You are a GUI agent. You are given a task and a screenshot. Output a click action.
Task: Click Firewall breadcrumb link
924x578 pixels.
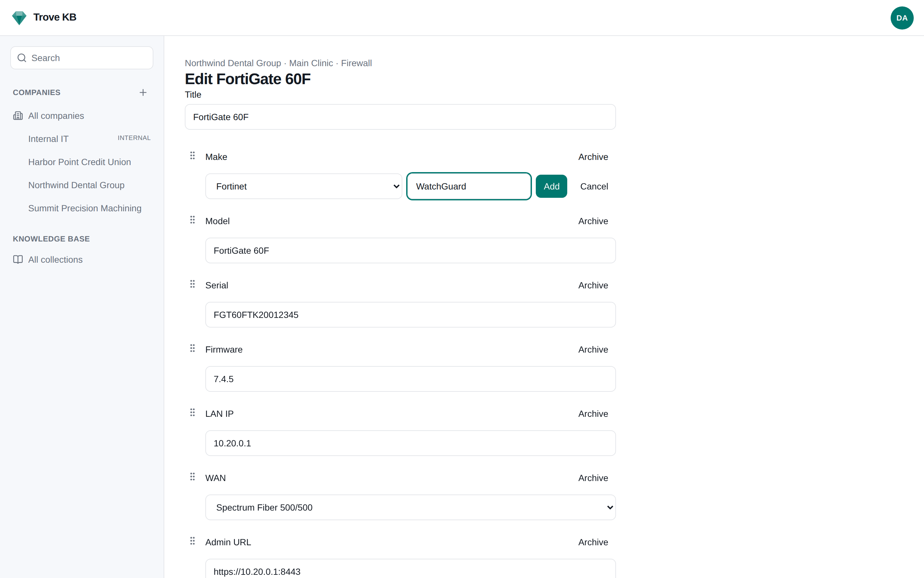pyautogui.click(x=356, y=63)
